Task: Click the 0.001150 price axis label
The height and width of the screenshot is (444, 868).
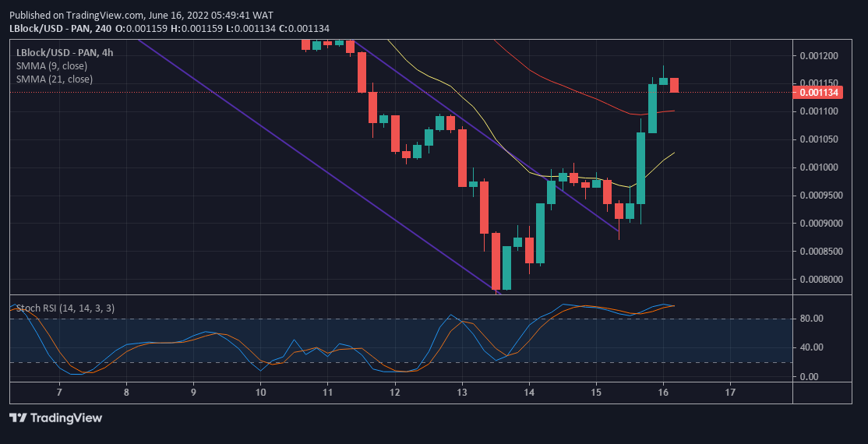Action: pos(818,83)
